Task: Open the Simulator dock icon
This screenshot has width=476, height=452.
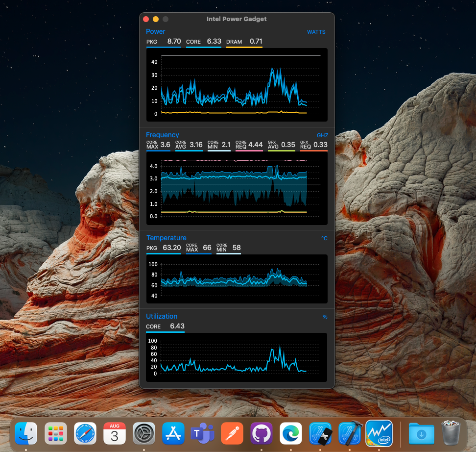Action: (320, 433)
